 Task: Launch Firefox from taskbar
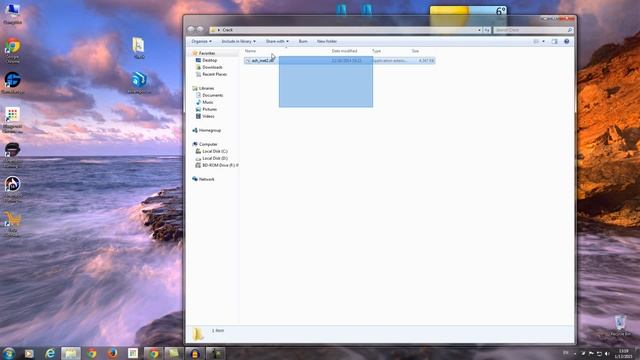pyautogui.click(x=112, y=353)
